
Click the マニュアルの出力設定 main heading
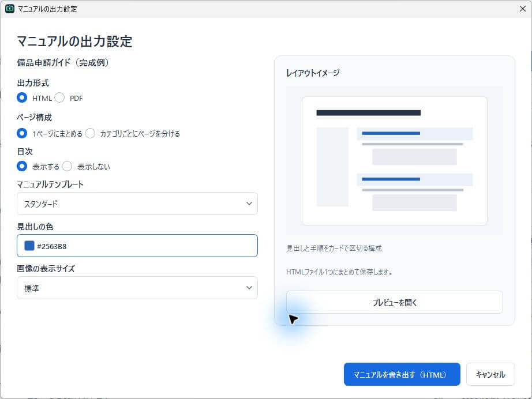click(74, 42)
